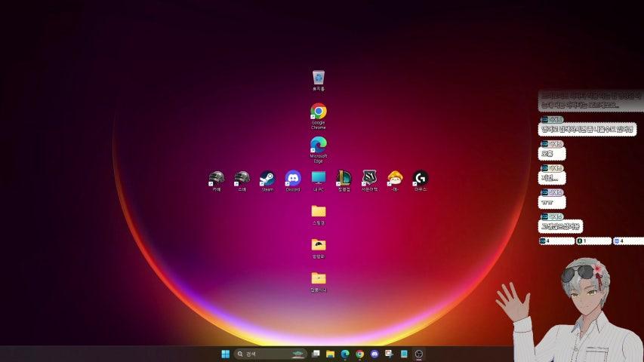The image size is (644, 362).
Task: Open the Microsoft Edge desktop shortcut
Action: 319,144
